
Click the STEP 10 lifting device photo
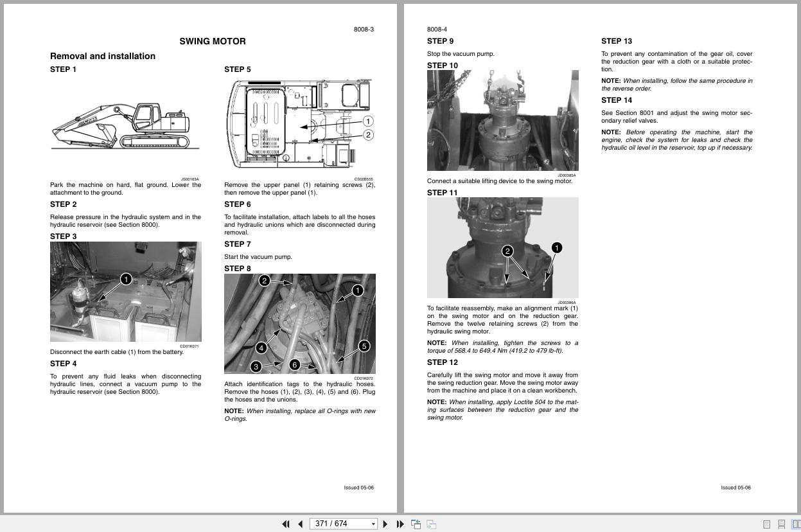click(503, 120)
